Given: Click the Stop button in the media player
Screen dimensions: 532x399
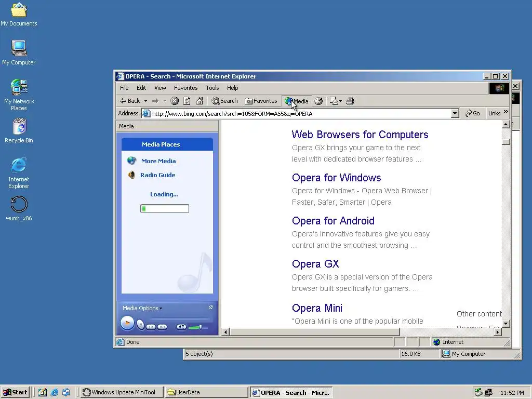Looking at the screenshot, I should coord(140,325).
